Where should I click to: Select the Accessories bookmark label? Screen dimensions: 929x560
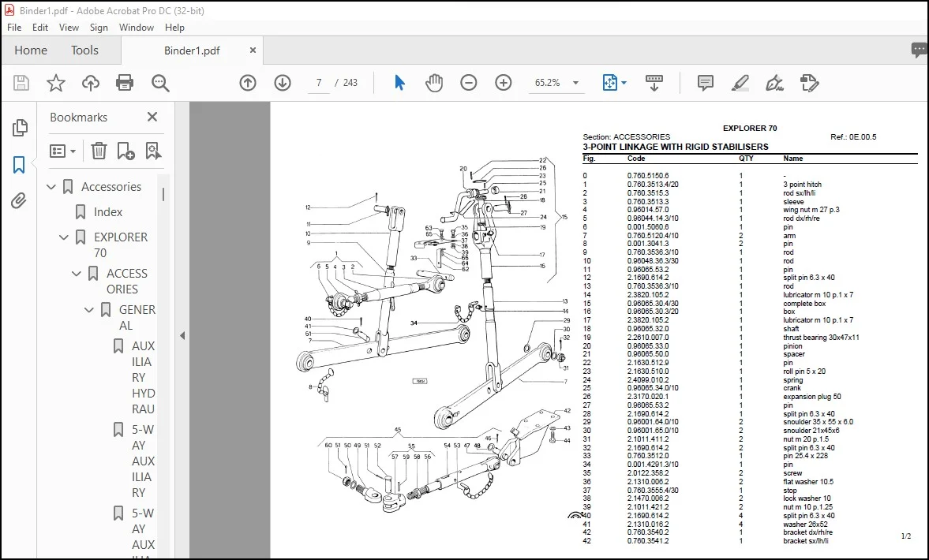click(111, 187)
